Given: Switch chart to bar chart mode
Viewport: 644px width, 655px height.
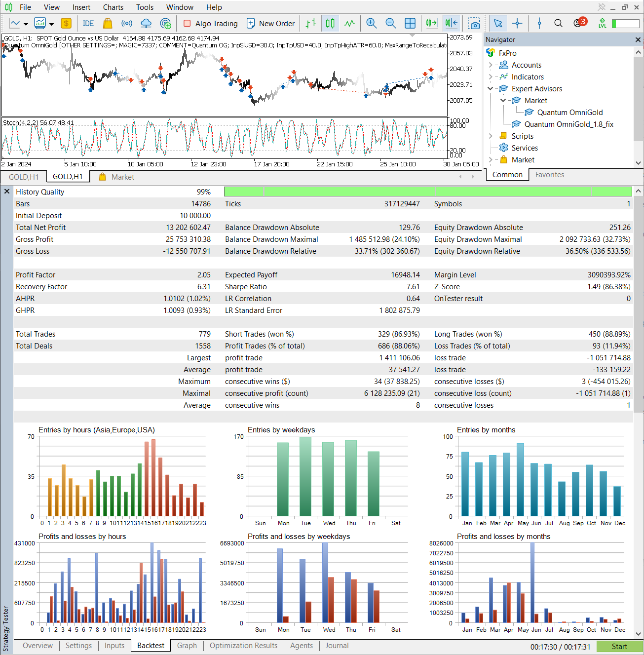Looking at the screenshot, I should 311,23.
